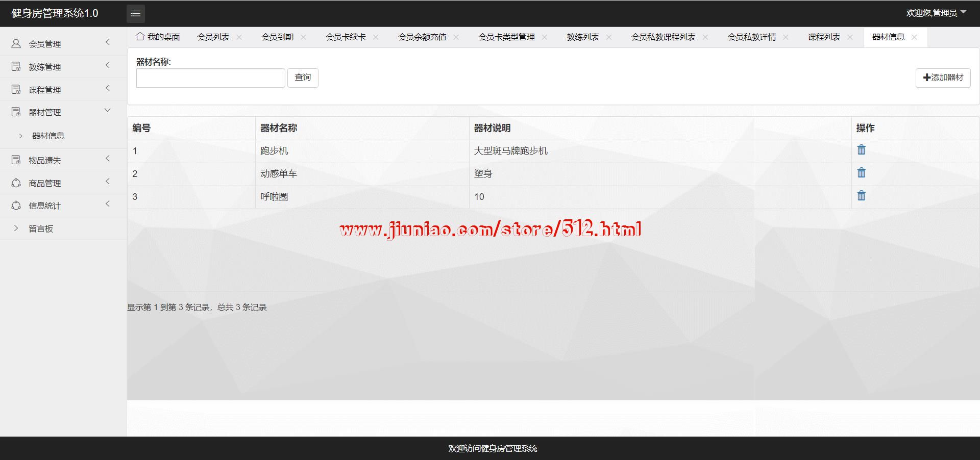Expand the 信息统计 menu chevron
Viewport: 980px width, 460px height.
[x=108, y=204]
